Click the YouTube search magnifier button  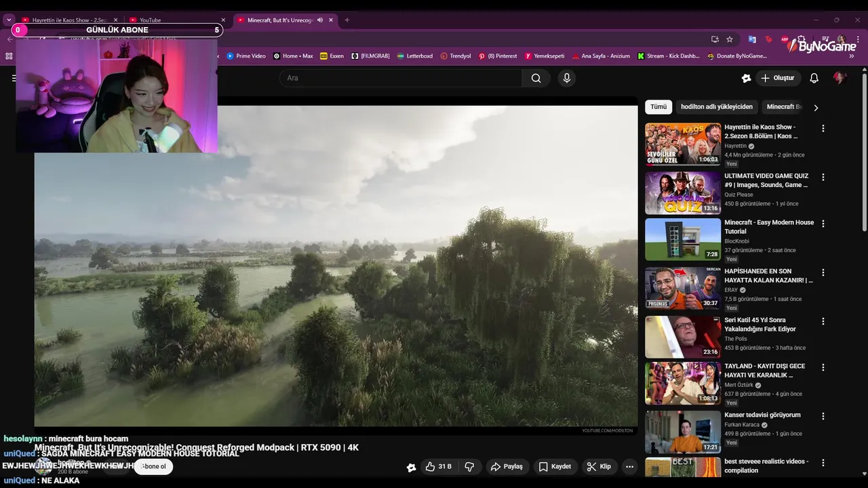click(x=536, y=78)
